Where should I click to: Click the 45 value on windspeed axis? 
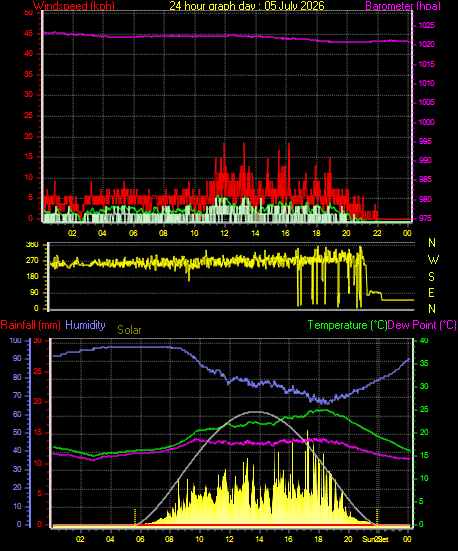(28, 34)
